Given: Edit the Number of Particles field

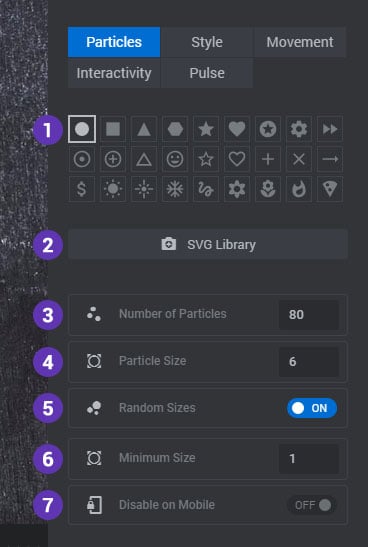Looking at the screenshot, I should coord(309,315).
